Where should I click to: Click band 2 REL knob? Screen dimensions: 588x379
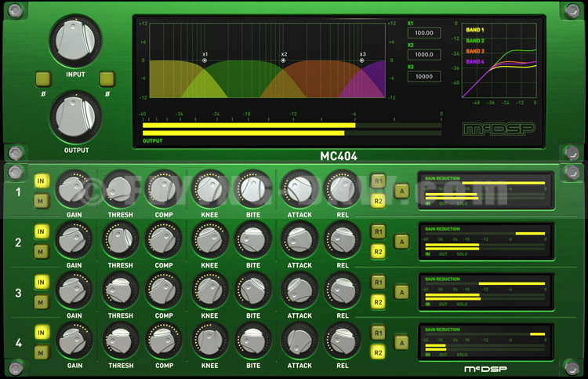(342, 240)
